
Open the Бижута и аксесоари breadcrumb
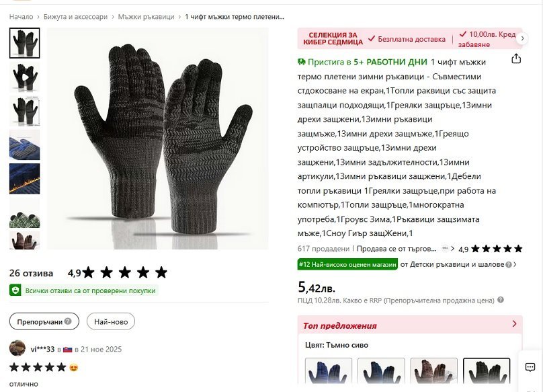coord(75,17)
